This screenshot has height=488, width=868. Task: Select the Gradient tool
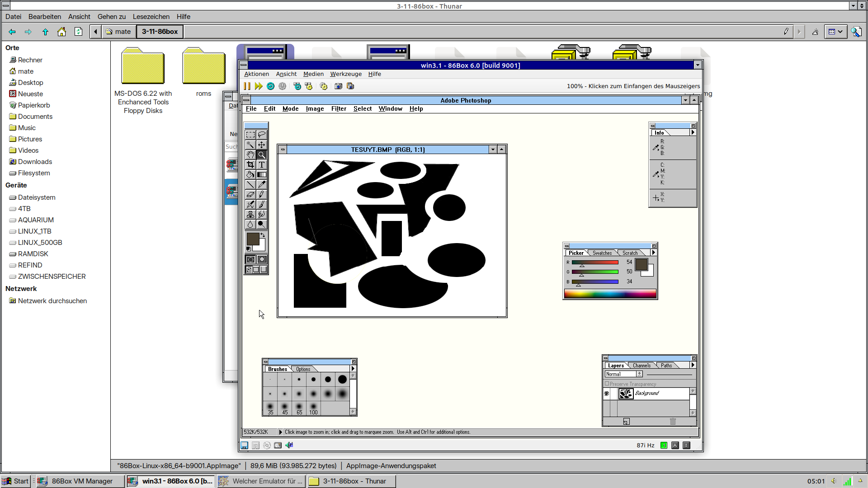pyautogui.click(x=262, y=174)
